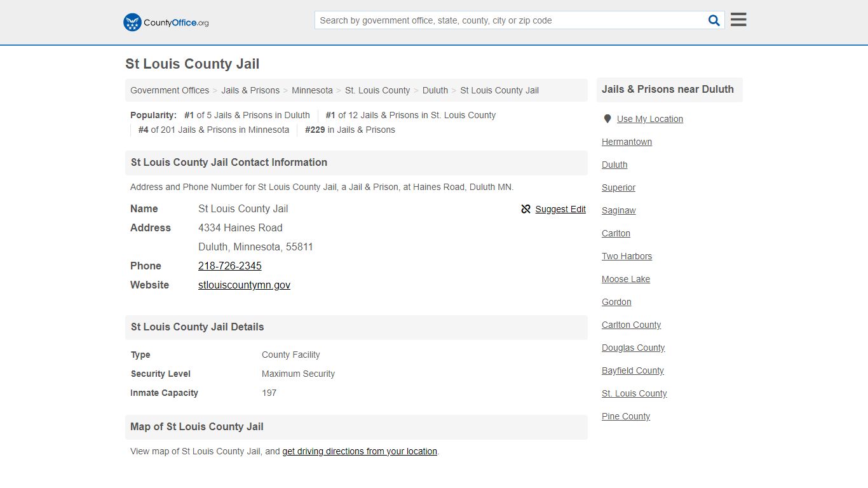Select the Contact Information section heading
Image resolution: width=868 pixels, height=488 pixels.
coord(229,162)
